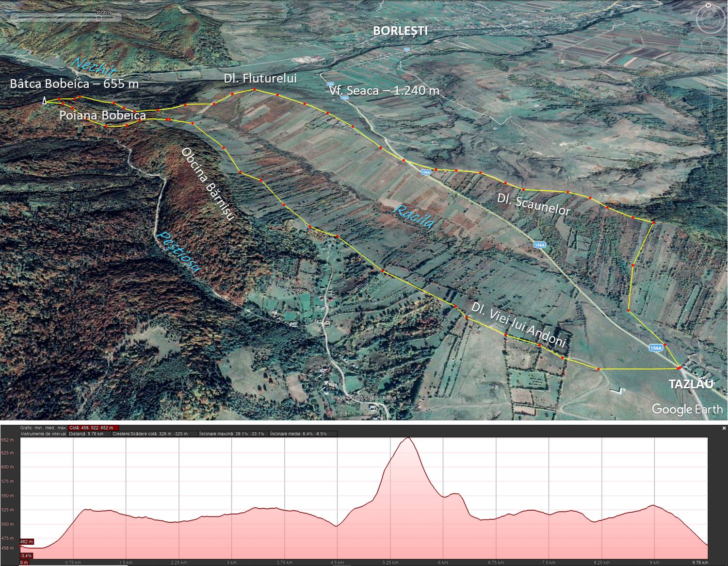Toggle the 'Înclinare maximă' metric

[232, 433]
